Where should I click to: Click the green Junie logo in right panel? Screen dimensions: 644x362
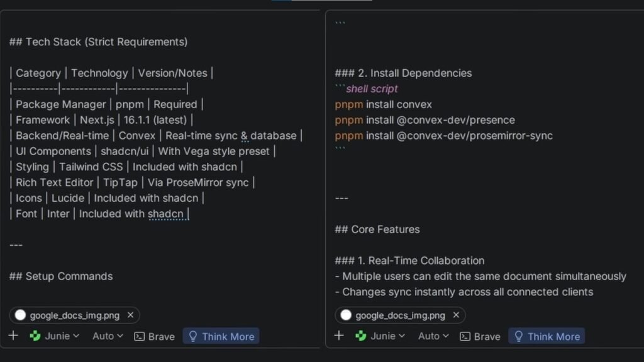361,336
